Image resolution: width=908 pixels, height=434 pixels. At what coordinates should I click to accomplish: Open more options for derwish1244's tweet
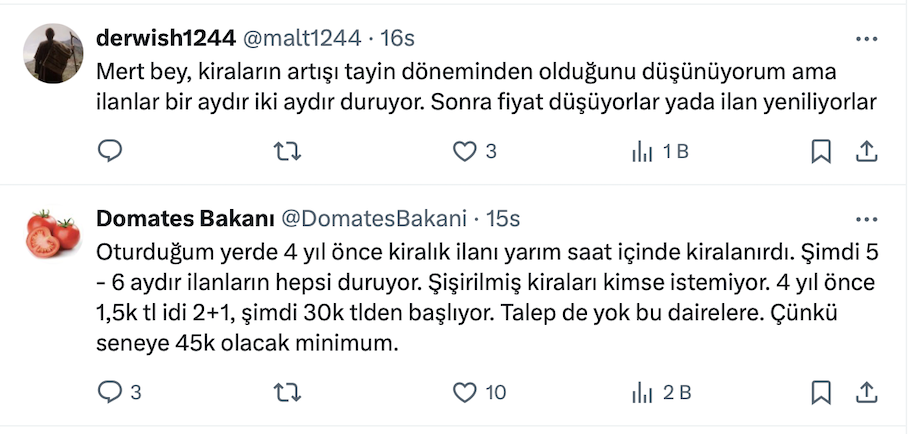click(x=866, y=39)
